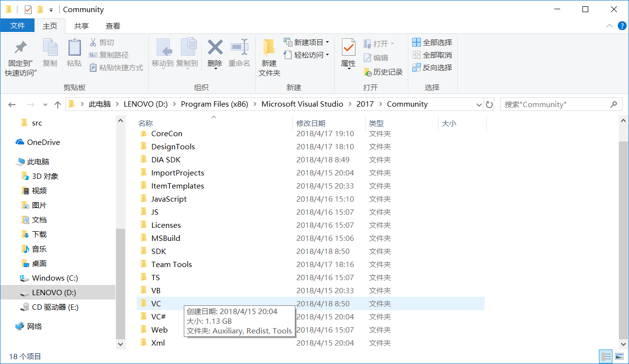Click the Rename (重命名) icon

tap(239, 47)
